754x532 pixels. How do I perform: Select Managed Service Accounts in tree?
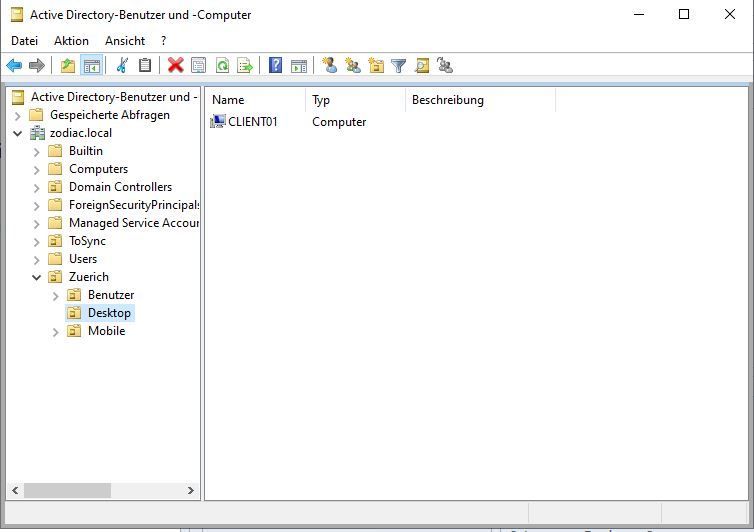133,223
